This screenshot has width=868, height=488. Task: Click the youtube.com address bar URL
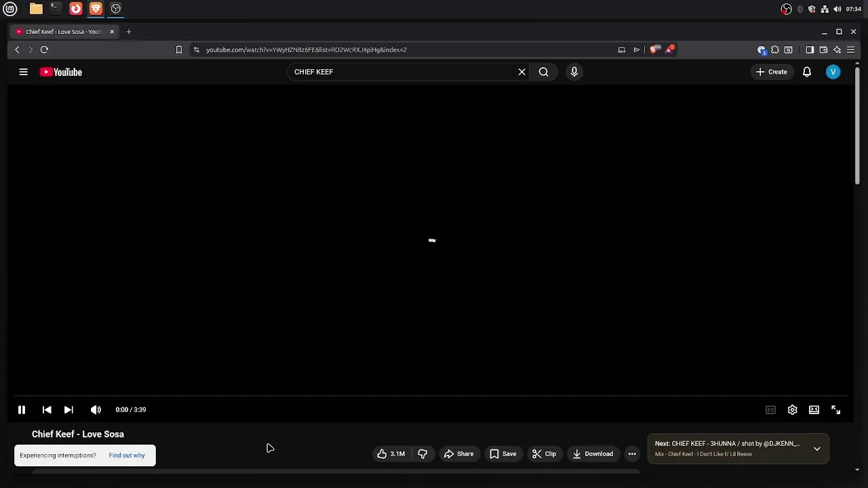tap(307, 49)
